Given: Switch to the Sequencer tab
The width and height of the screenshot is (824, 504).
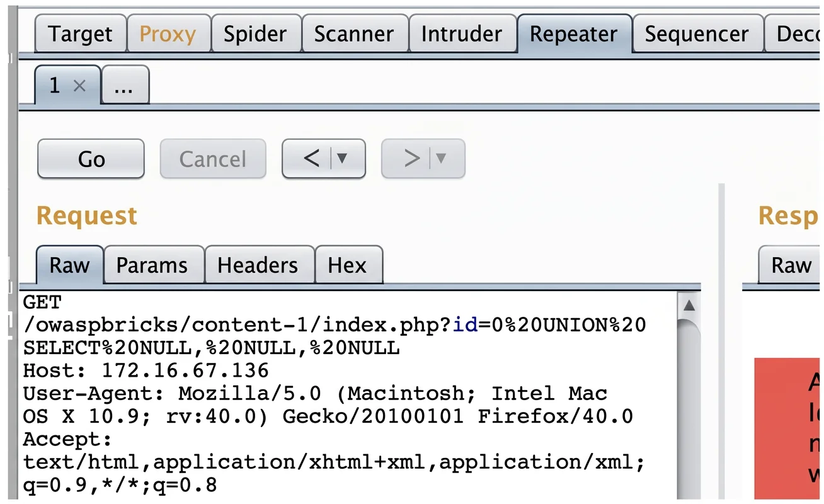Looking at the screenshot, I should pyautogui.click(x=697, y=33).
